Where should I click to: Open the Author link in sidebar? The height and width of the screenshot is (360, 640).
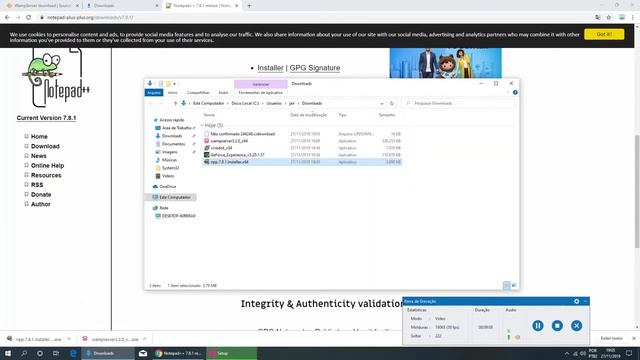pos(41,204)
